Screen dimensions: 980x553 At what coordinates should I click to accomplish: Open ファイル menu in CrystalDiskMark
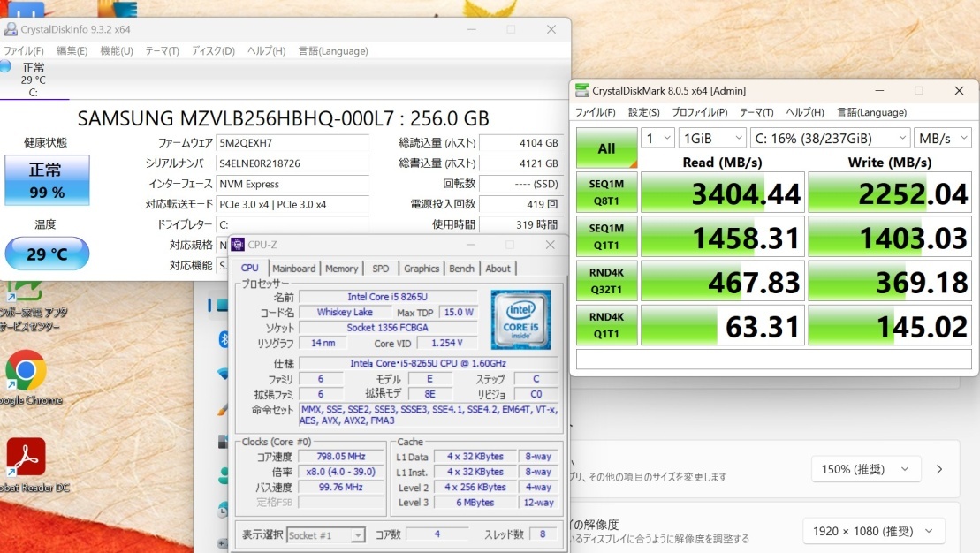pyautogui.click(x=595, y=112)
